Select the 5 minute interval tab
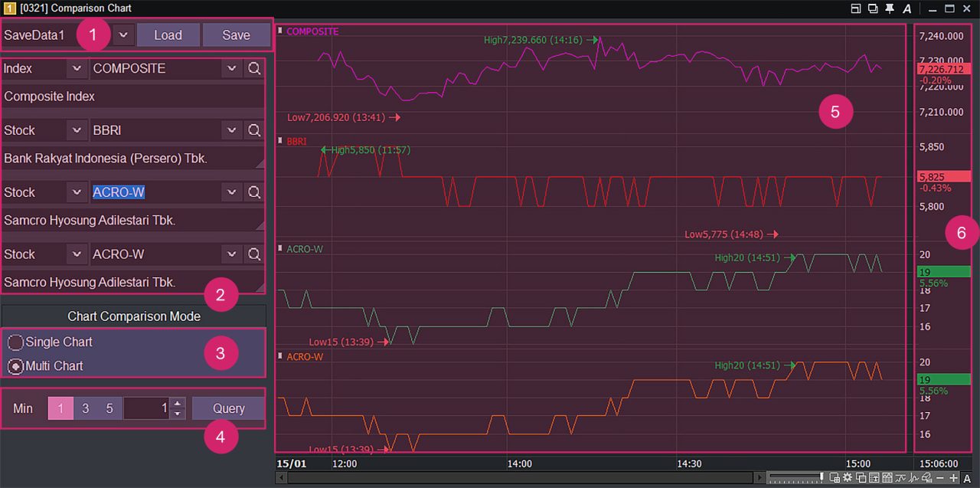 [x=109, y=408]
